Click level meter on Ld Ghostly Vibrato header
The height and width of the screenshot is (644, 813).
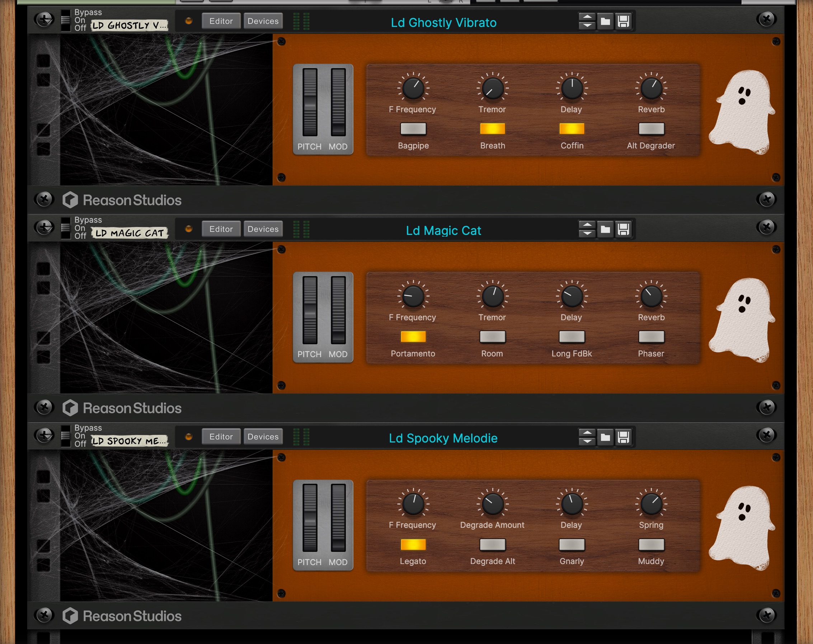(x=301, y=21)
